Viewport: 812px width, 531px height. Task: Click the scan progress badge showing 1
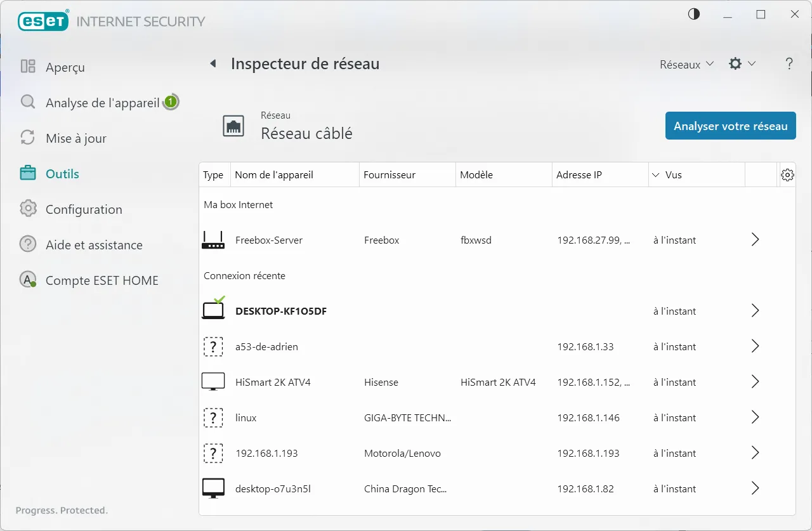171,102
